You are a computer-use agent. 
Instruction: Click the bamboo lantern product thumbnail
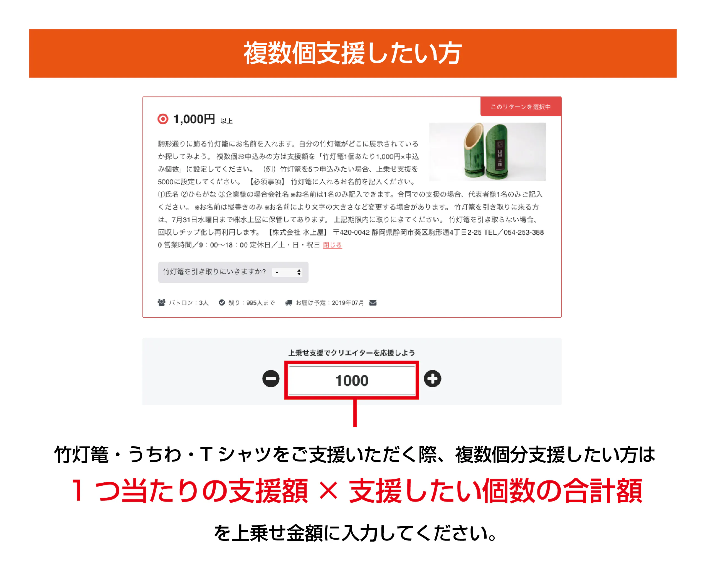487,152
